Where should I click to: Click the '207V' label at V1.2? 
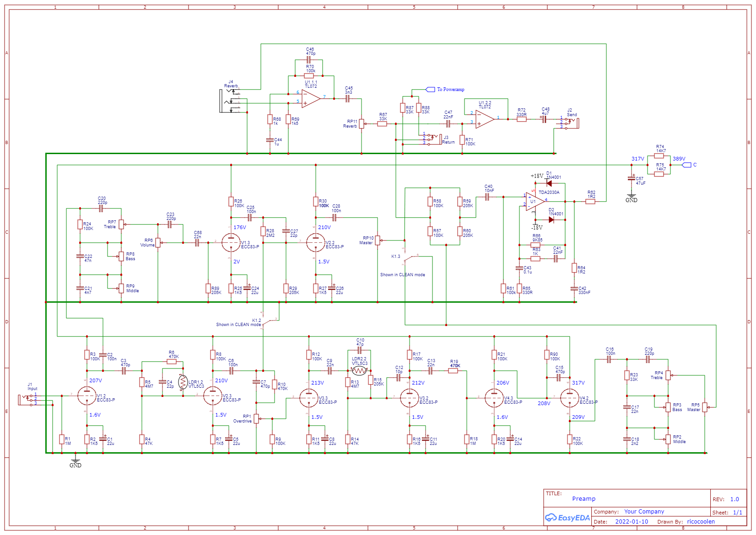tap(96, 380)
